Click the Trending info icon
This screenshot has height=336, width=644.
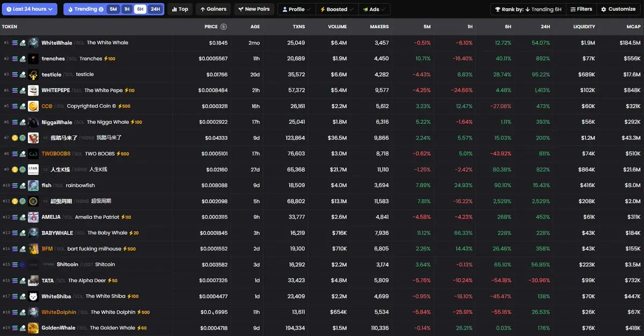[x=101, y=9]
